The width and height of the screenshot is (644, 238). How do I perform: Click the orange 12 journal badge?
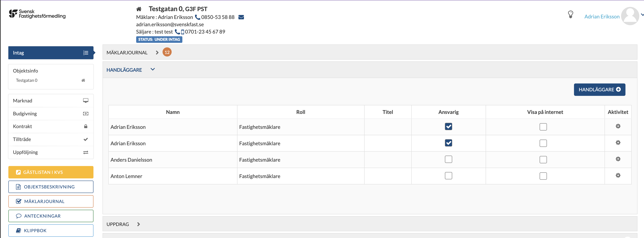pyautogui.click(x=167, y=52)
